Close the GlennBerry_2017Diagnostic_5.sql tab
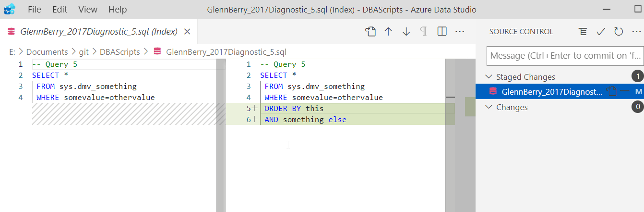644x212 pixels. pos(188,32)
